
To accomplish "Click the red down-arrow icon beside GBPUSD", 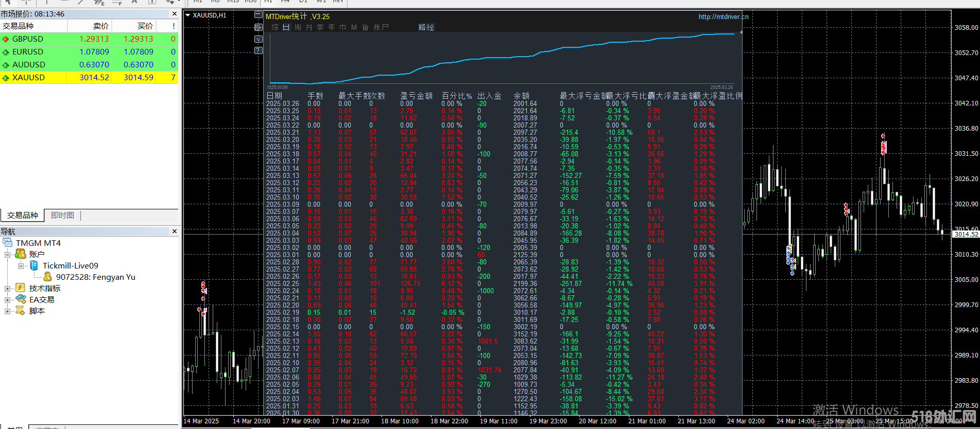I will point(6,39).
